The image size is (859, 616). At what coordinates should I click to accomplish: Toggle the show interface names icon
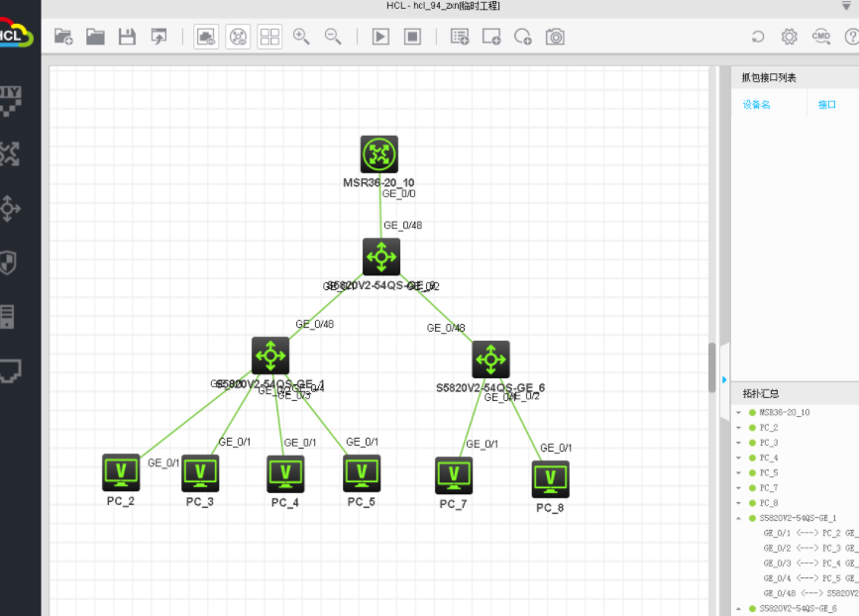coord(206,37)
